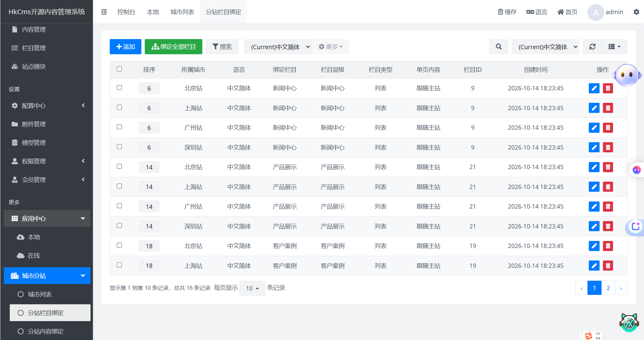Viewport: 644px width, 340px height.
Task: Go to next page arrow
Action: [x=621, y=288]
